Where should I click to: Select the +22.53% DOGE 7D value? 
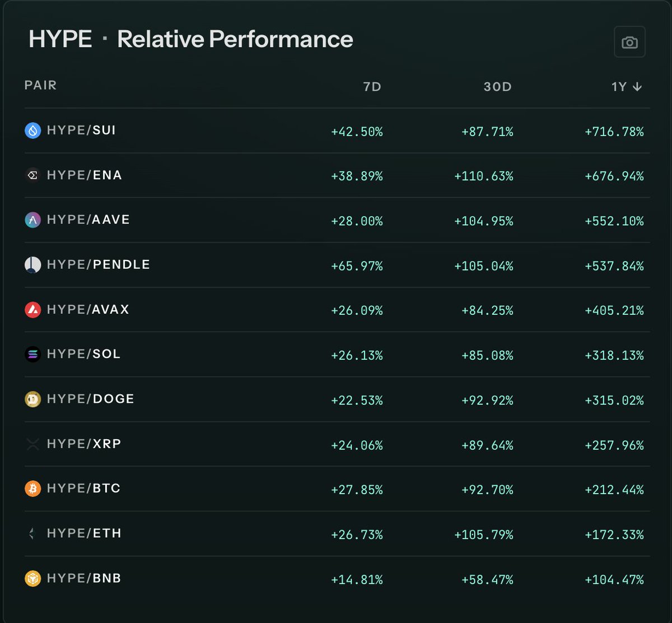click(x=357, y=400)
